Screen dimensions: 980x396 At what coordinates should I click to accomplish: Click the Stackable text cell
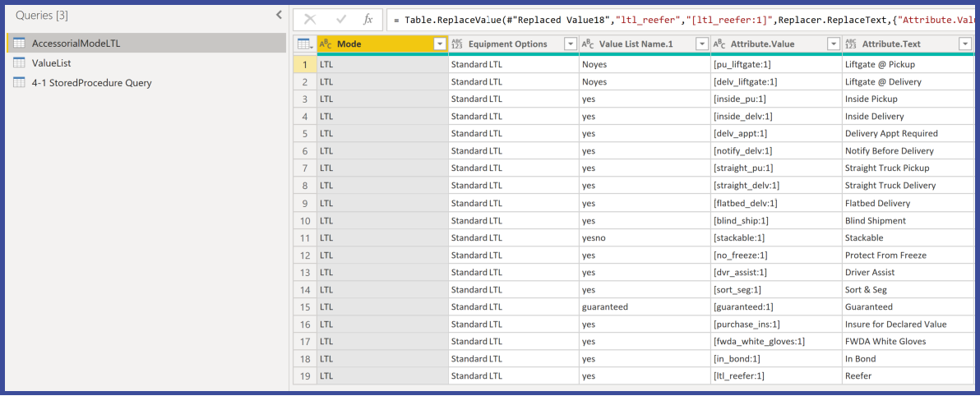(908, 238)
